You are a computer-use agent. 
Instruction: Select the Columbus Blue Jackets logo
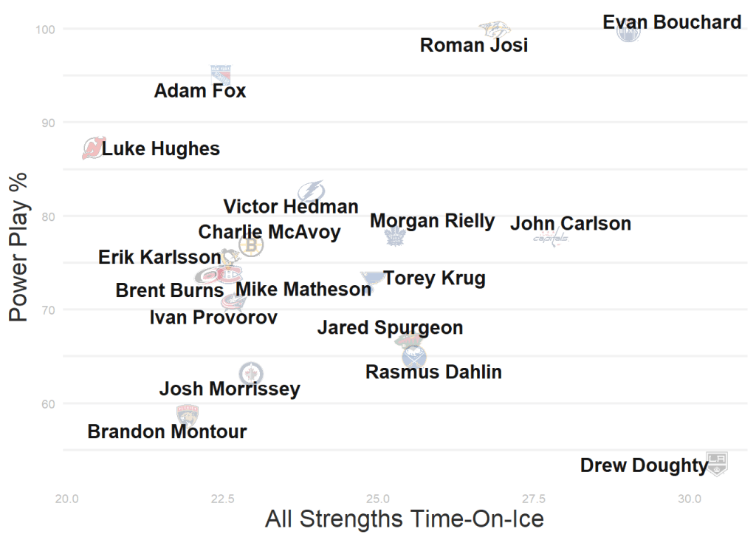(x=233, y=301)
